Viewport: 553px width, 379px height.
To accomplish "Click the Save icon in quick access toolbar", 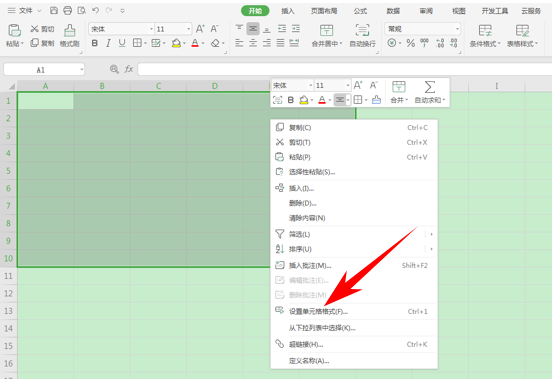I will click(54, 11).
